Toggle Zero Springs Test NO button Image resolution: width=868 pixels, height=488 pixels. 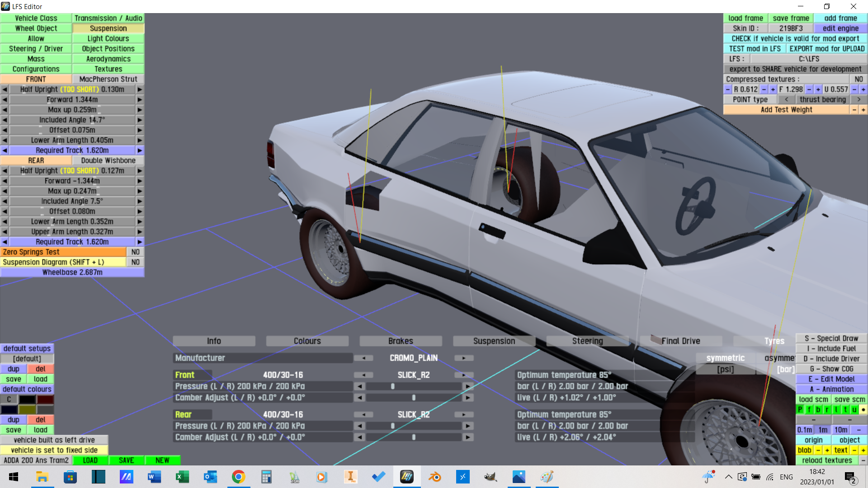coord(135,252)
